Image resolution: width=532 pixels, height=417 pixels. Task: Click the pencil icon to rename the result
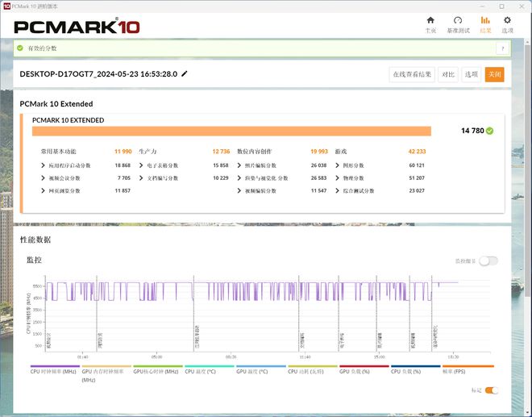185,73
